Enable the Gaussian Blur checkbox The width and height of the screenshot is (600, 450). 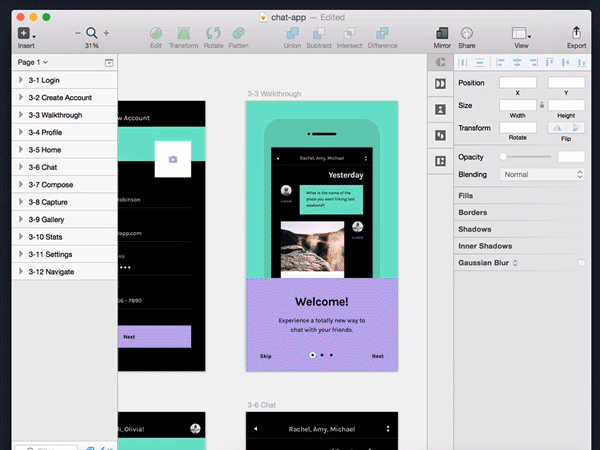tap(582, 263)
